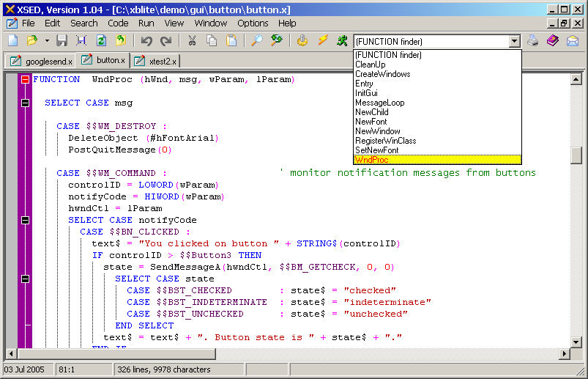The image size is (588, 379).
Task: Click the lightning bolt build icon
Action: (322, 40)
